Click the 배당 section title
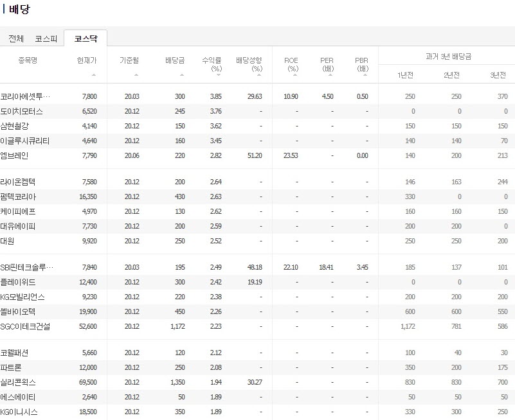 click(x=19, y=9)
